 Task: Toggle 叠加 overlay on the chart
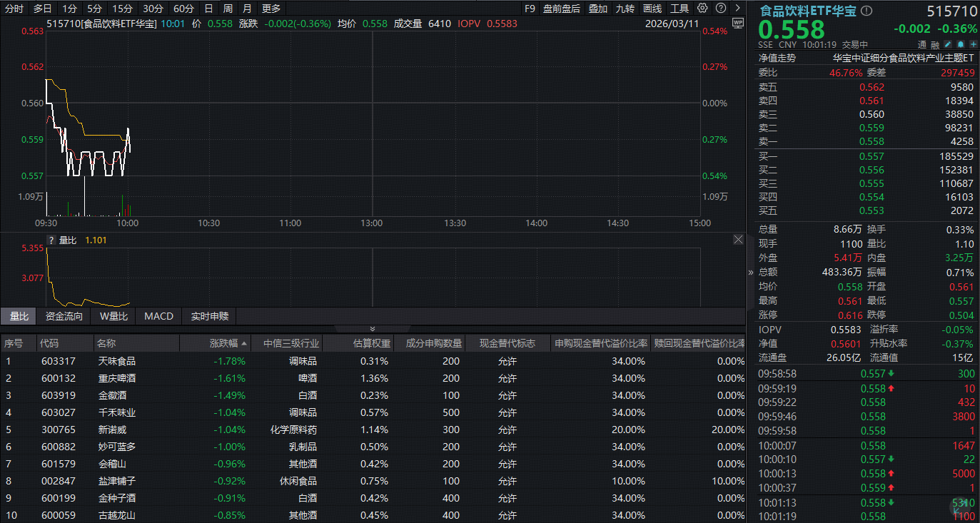(x=598, y=9)
